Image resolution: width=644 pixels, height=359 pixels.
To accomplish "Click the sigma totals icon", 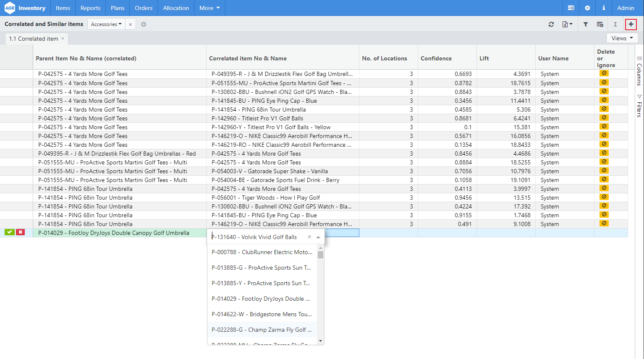I will click(615, 24).
